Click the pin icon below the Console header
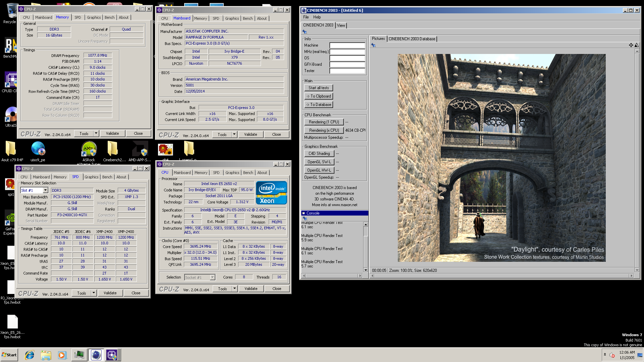Viewport: 644px width, 362px height. click(305, 219)
